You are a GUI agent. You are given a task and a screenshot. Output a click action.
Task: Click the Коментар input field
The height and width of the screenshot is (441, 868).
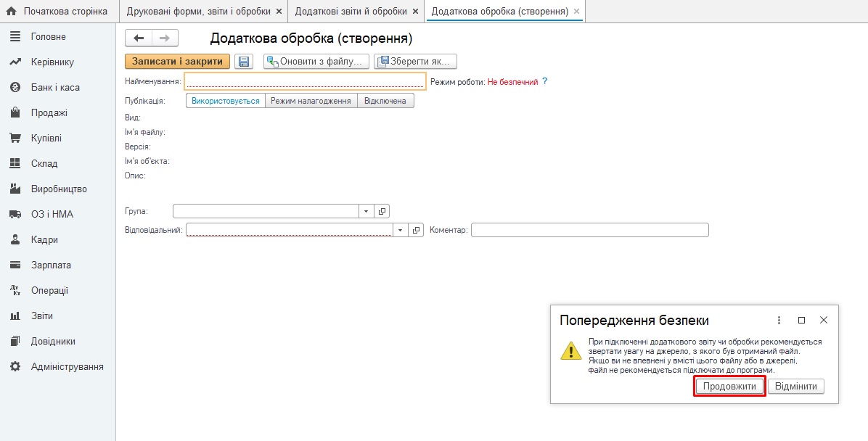pos(589,230)
